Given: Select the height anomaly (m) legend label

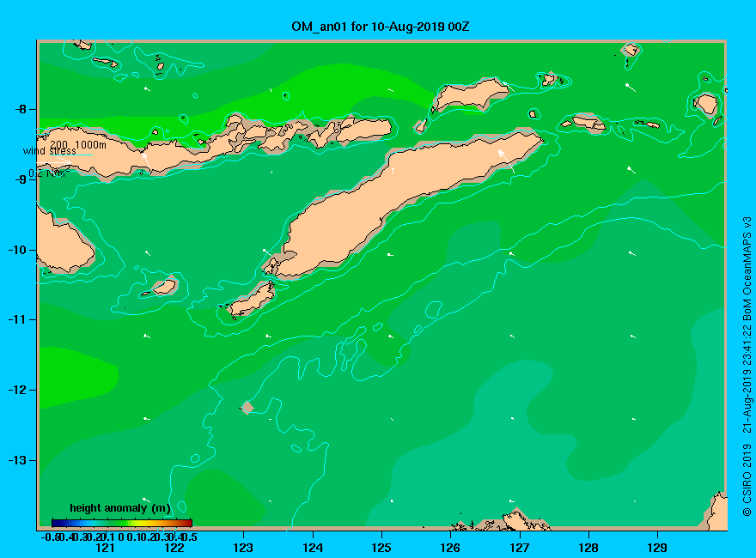Looking at the screenshot, I should (x=120, y=508).
